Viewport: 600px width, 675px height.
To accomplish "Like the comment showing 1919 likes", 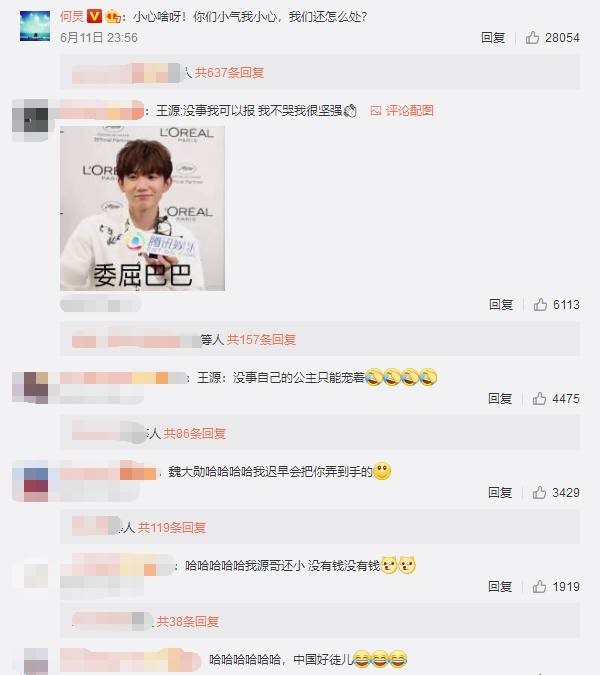I will (x=539, y=586).
